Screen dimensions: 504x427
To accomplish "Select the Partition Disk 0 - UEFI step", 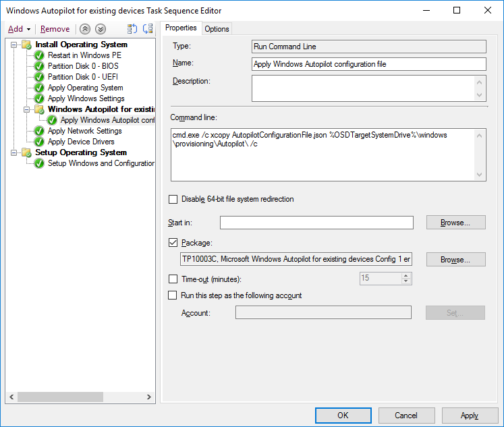I will [x=83, y=77].
